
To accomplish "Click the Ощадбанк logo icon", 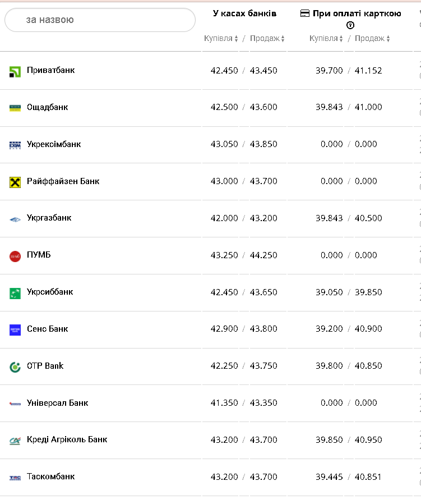I will (x=15, y=108).
